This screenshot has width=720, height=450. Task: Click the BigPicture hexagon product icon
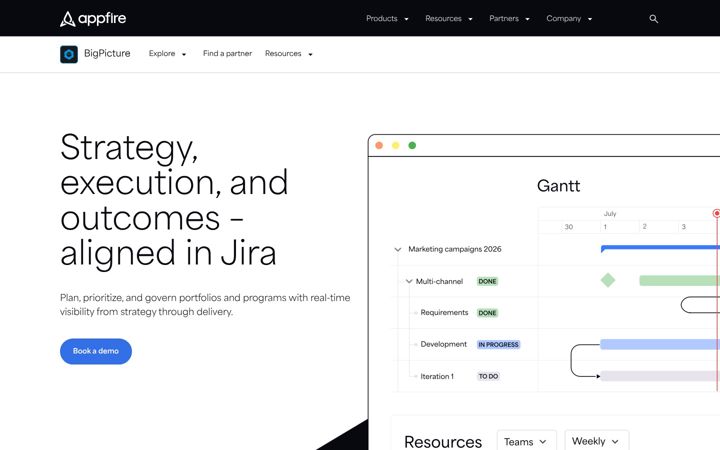[69, 54]
